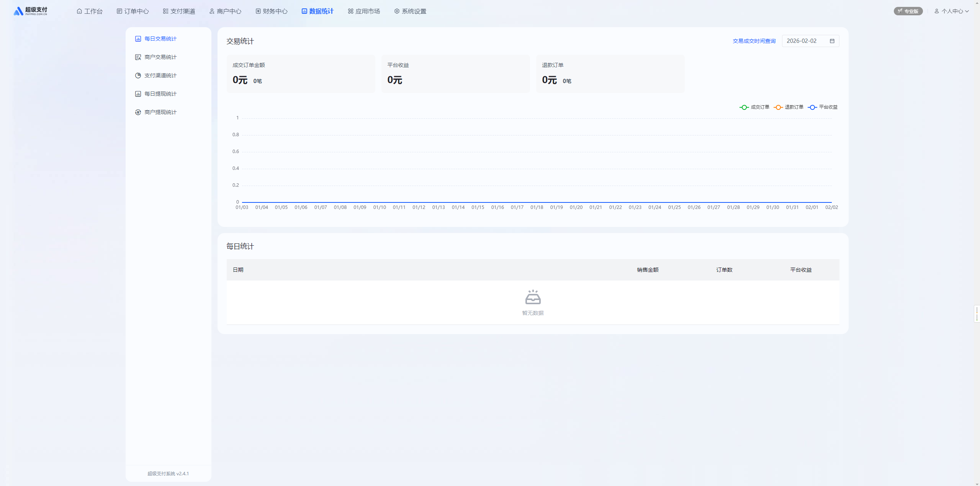Click the 商户交易统计 sidebar icon
980x486 pixels.
[x=138, y=57]
